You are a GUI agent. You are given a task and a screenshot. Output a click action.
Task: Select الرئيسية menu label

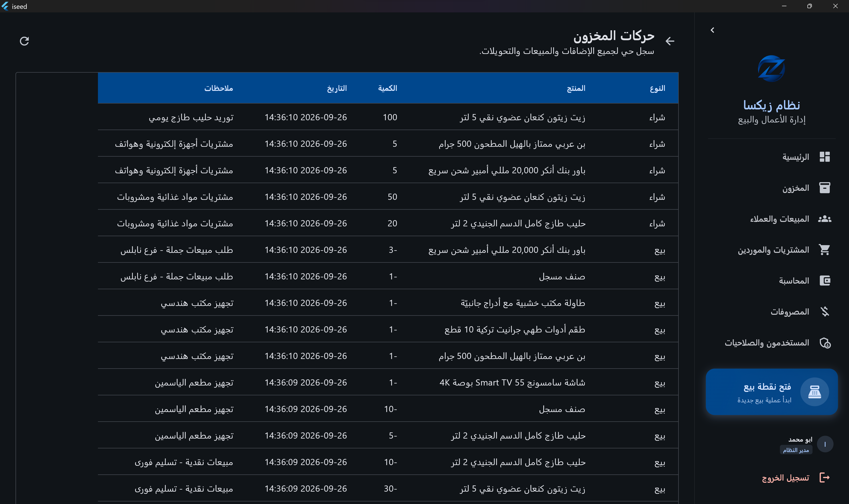796,157
